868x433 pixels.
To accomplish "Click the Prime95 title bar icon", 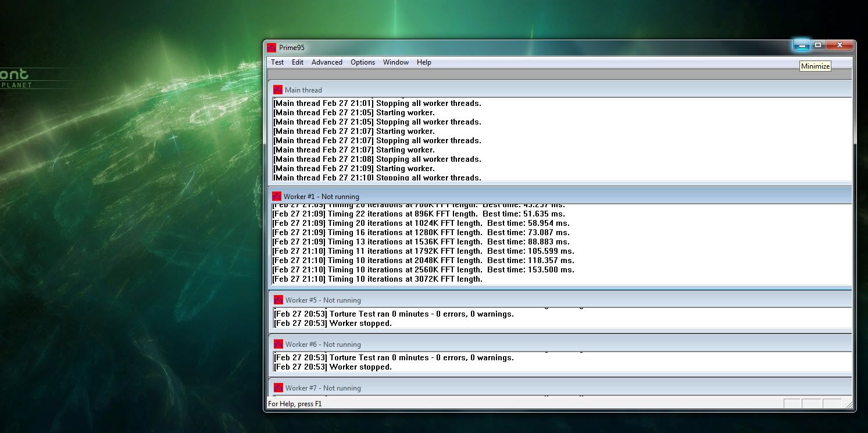I will [272, 48].
